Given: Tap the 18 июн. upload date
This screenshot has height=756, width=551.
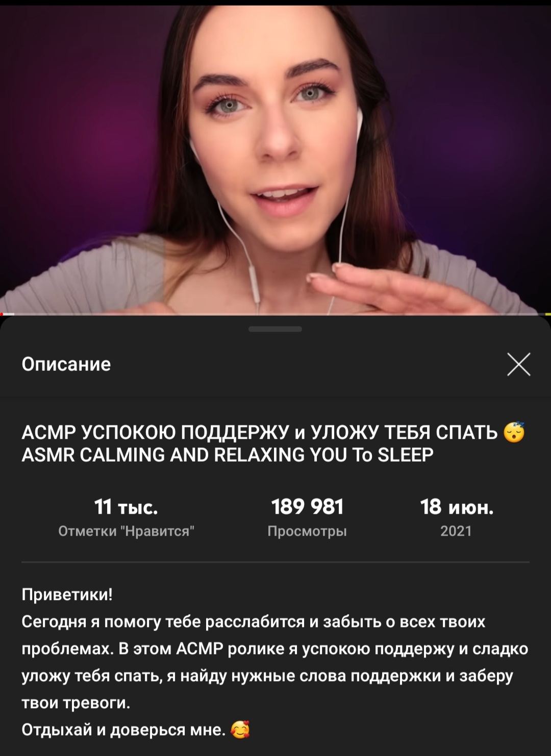Looking at the screenshot, I should [x=457, y=507].
